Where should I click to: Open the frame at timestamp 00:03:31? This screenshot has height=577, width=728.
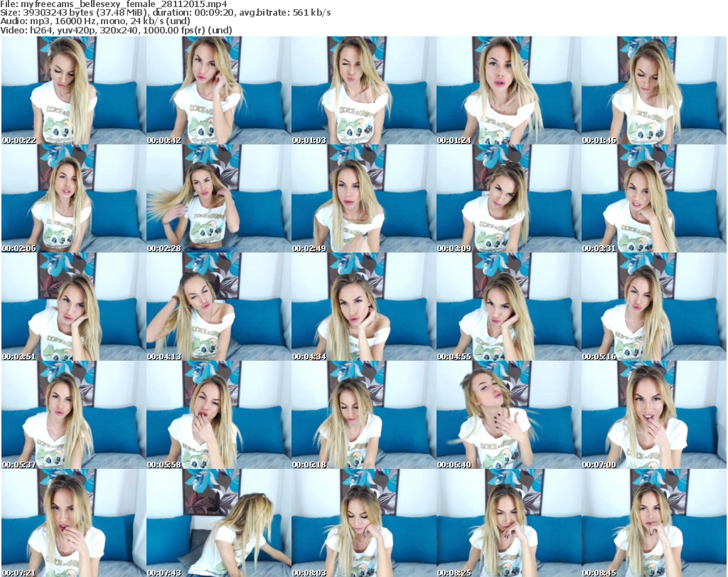654,198
